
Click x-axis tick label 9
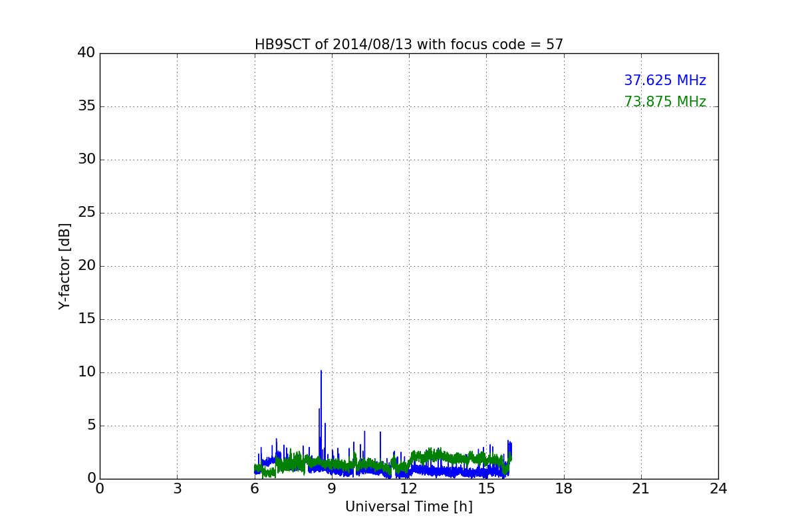[x=332, y=489]
